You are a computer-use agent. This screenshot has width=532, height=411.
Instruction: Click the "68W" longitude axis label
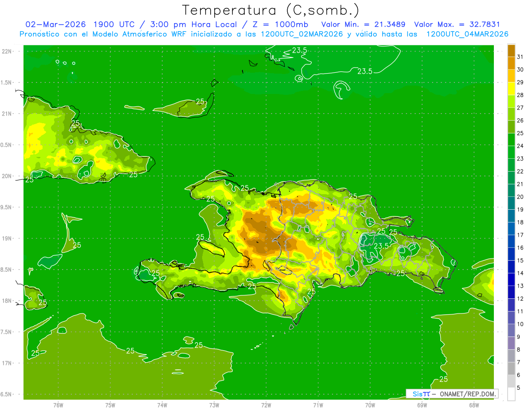tap(474, 405)
